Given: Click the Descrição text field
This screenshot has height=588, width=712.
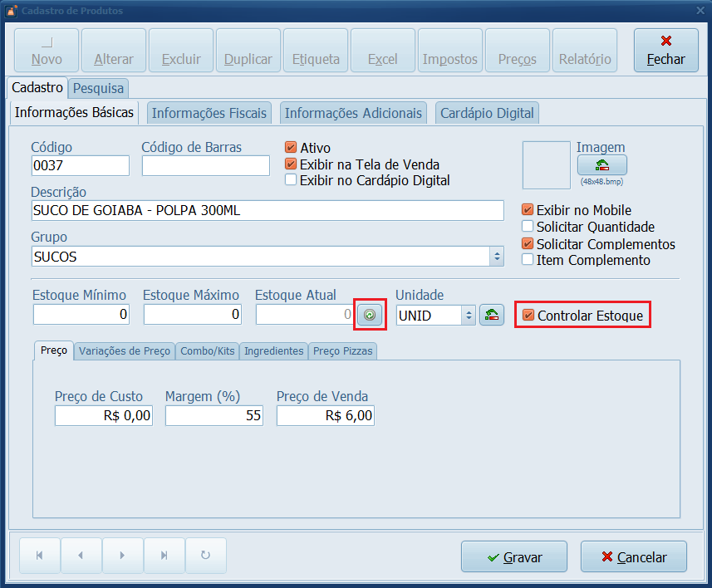Looking at the screenshot, I should pos(267,211).
